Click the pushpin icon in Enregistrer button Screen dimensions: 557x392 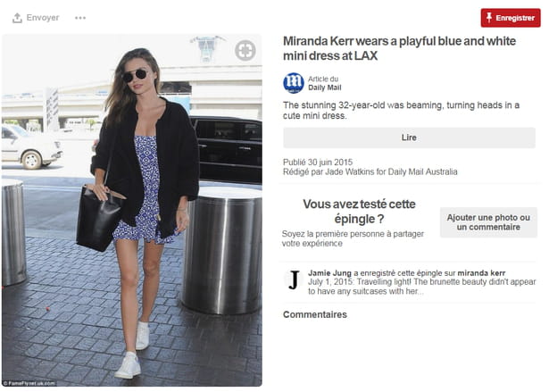tap(489, 18)
